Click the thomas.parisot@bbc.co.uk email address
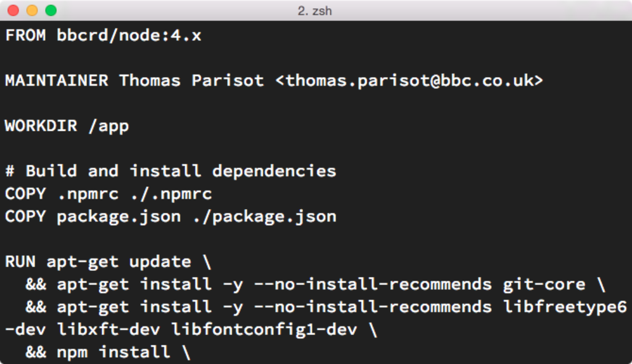Screen dimensions: 632x364 pyautogui.click(x=410, y=81)
